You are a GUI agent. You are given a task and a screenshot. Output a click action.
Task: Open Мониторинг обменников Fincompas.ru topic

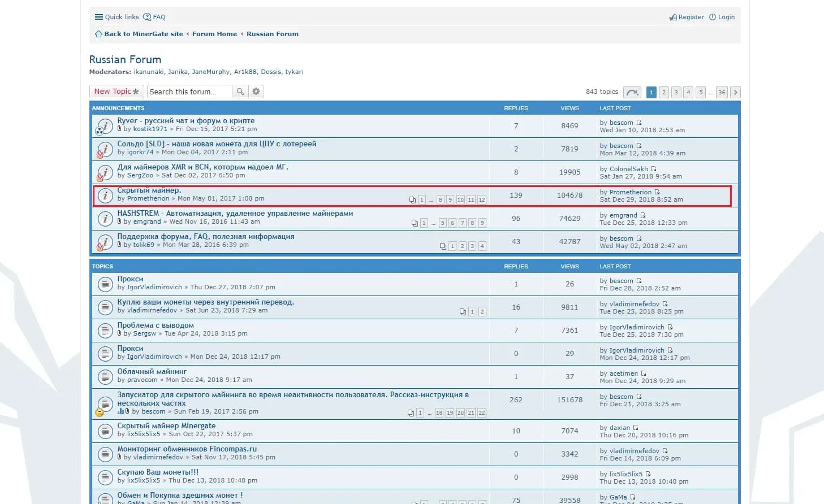tap(187, 449)
